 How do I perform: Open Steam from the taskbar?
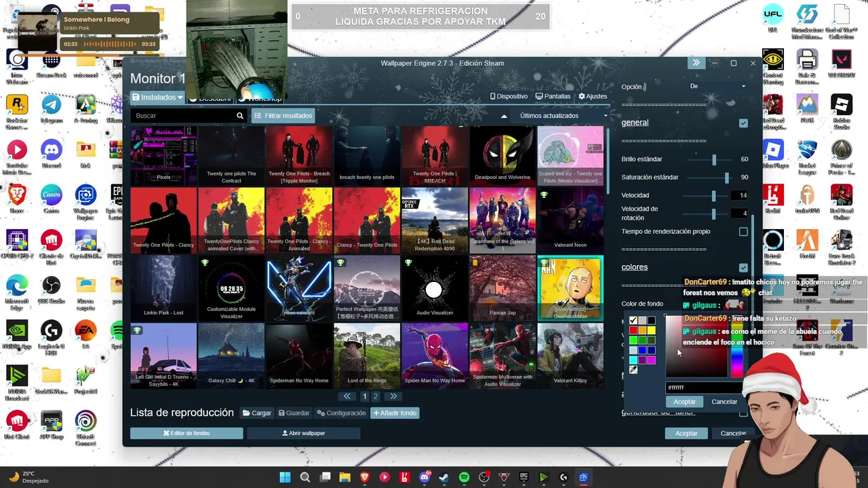pyautogui.click(x=444, y=477)
